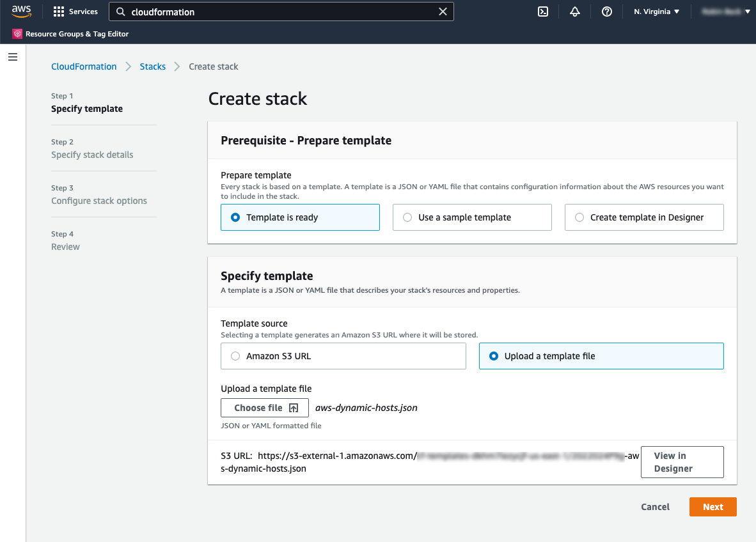This screenshot has width=756, height=542.
Task: Open the Services grid menu
Action: click(75, 12)
